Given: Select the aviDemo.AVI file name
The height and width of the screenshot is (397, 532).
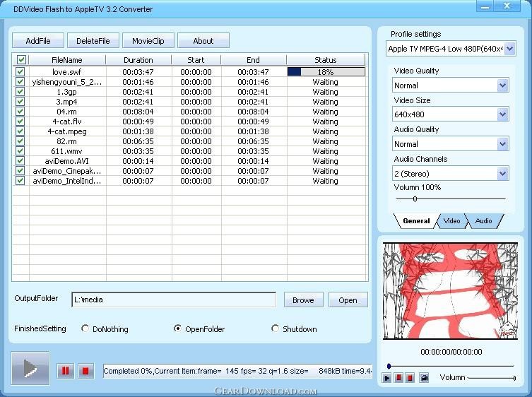Looking at the screenshot, I should click(67, 161).
